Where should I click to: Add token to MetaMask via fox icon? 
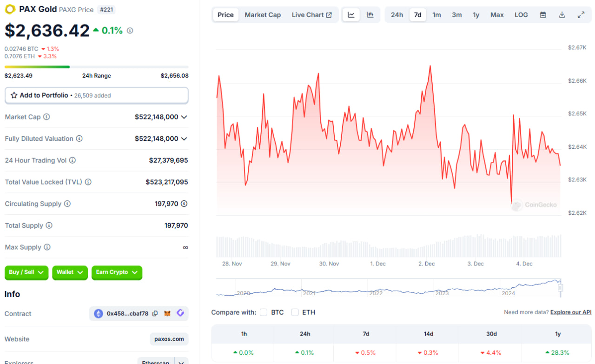(x=167, y=314)
